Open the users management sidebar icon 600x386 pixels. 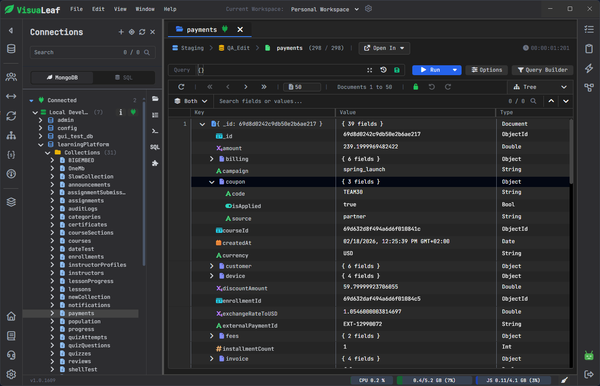(11, 77)
